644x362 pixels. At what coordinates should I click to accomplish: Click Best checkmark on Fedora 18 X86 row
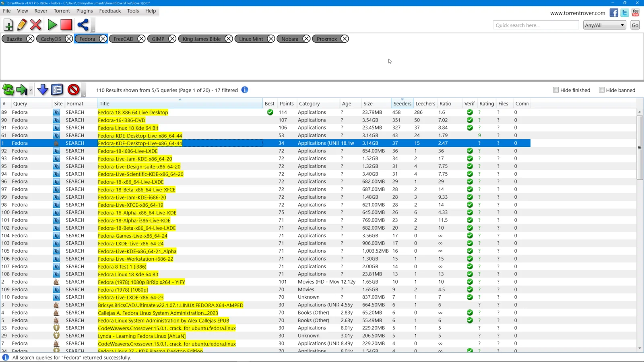pyautogui.click(x=270, y=112)
